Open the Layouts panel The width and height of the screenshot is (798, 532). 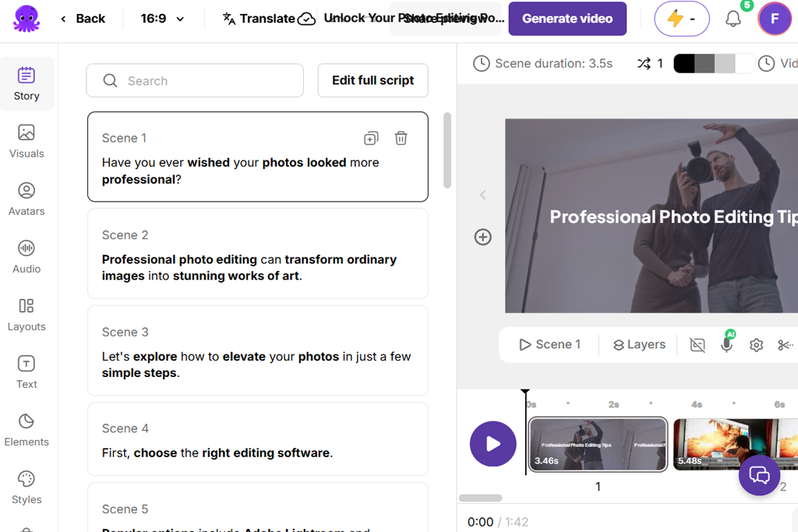(x=26, y=315)
